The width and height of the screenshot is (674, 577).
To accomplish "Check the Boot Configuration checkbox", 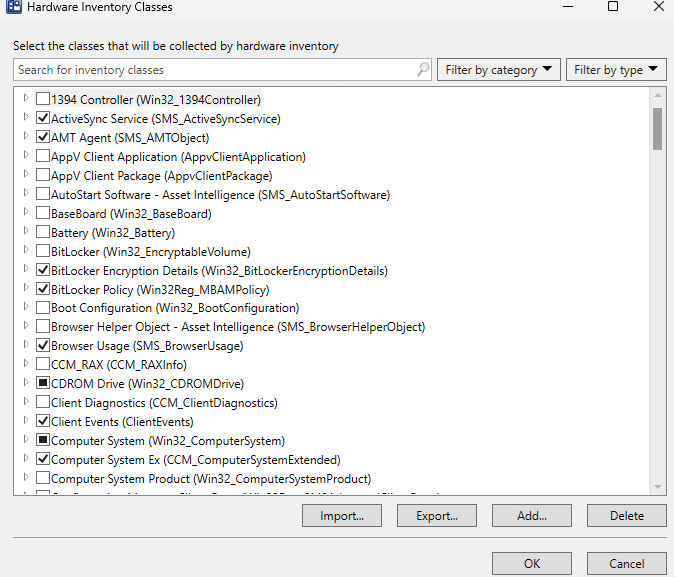I will click(x=43, y=307).
